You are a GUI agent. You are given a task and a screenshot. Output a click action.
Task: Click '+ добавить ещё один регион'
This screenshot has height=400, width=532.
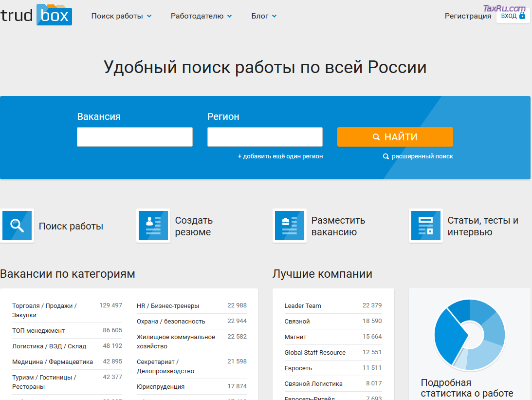[280, 156]
